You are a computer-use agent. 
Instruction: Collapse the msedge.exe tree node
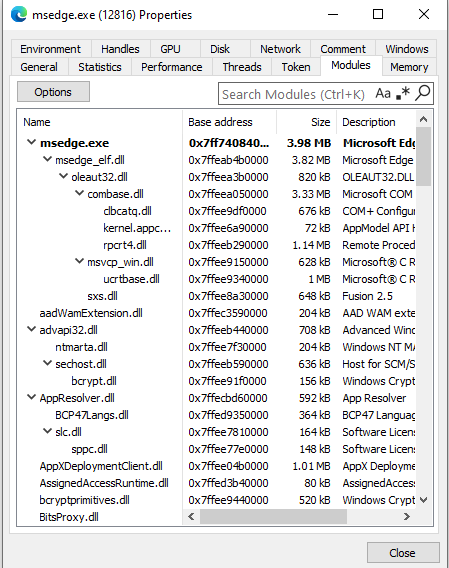32,142
